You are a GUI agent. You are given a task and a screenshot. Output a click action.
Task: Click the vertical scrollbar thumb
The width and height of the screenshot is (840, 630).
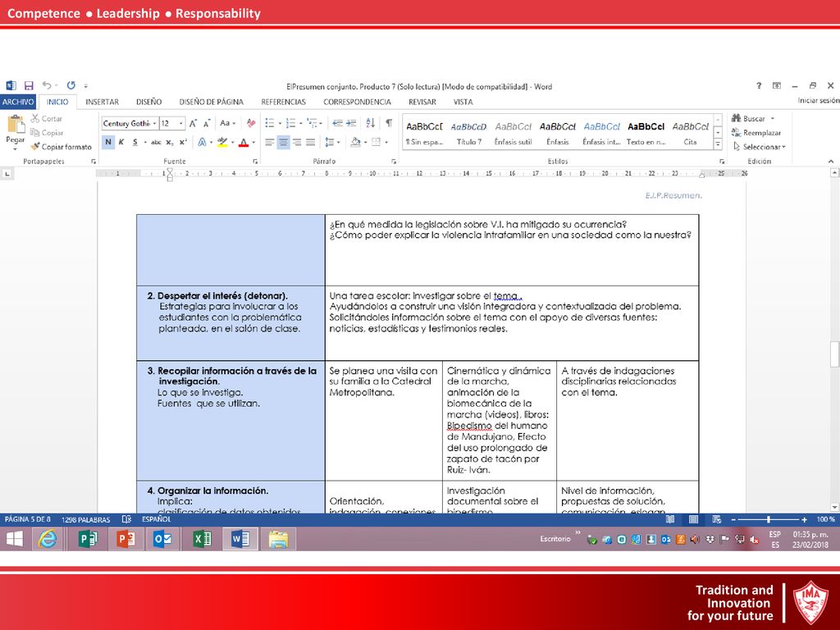(x=834, y=354)
